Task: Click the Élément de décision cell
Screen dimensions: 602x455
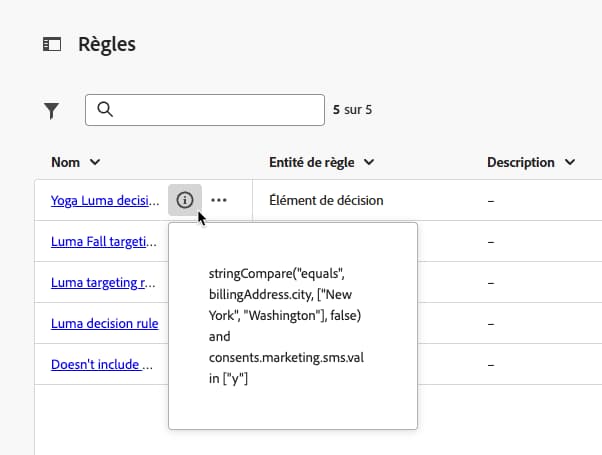Action: [326, 200]
